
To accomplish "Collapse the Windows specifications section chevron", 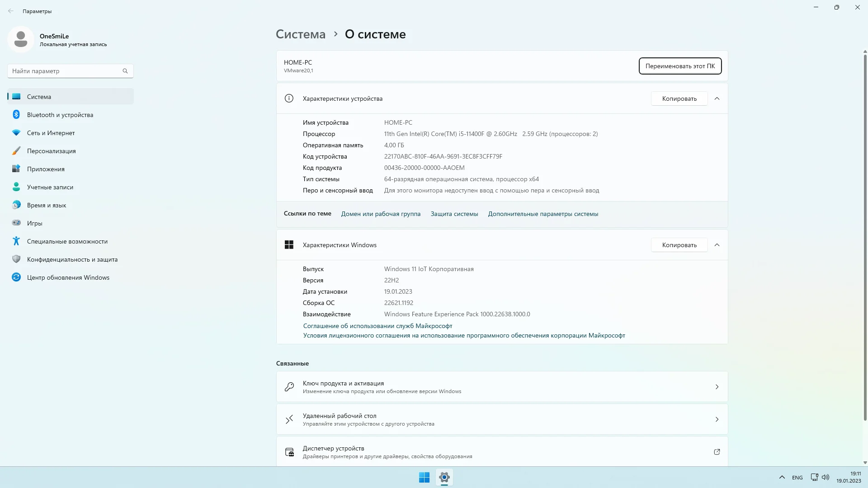I will pyautogui.click(x=717, y=245).
